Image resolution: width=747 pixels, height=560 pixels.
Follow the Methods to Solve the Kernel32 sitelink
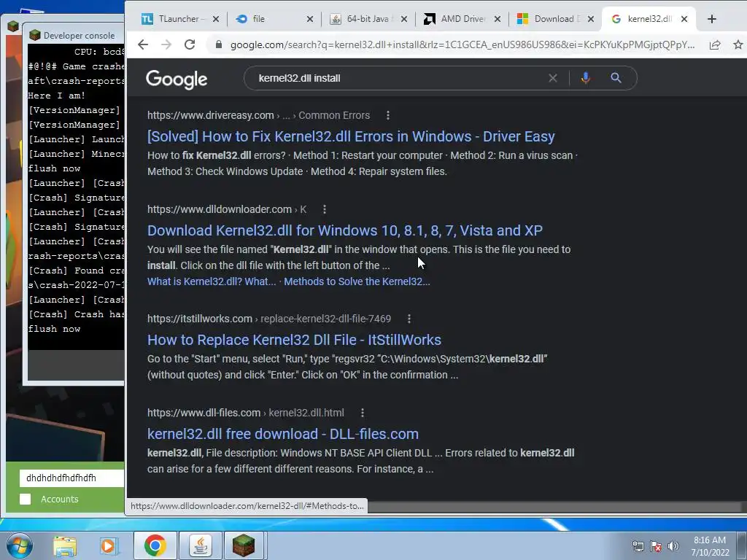coord(357,281)
